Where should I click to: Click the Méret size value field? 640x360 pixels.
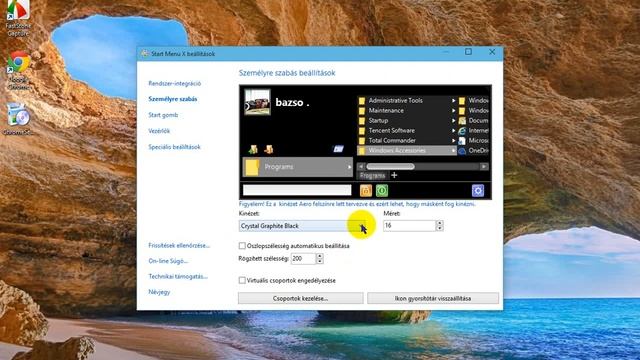tap(409, 226)
